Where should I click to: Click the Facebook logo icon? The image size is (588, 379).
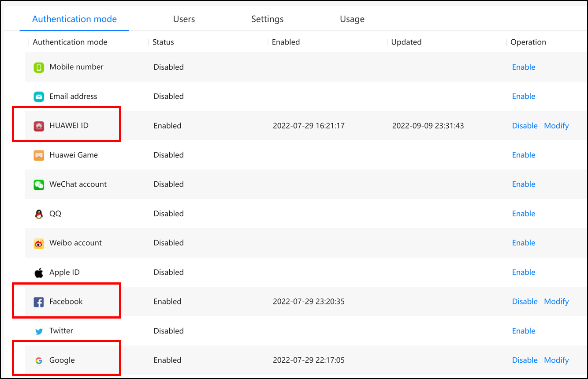[39, 302]
